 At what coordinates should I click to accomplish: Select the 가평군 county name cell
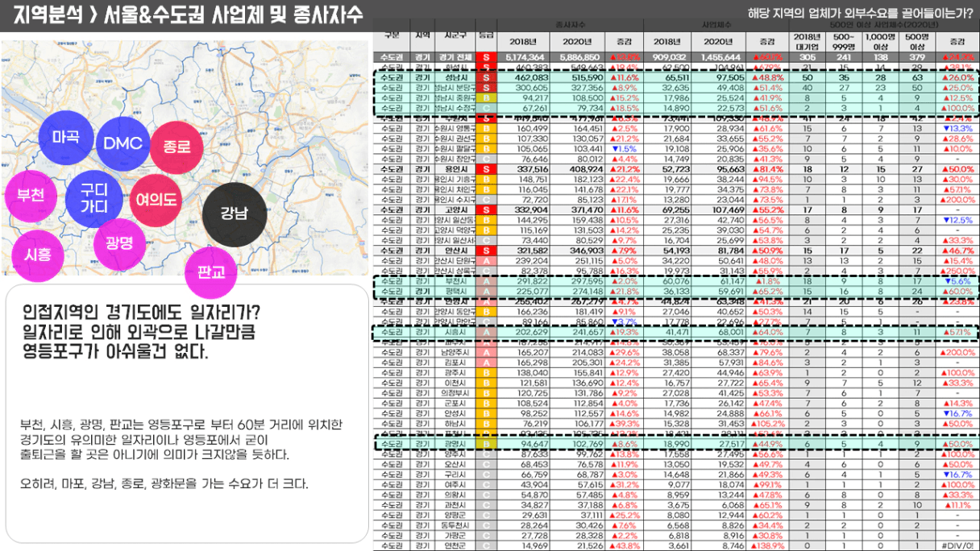455,535
